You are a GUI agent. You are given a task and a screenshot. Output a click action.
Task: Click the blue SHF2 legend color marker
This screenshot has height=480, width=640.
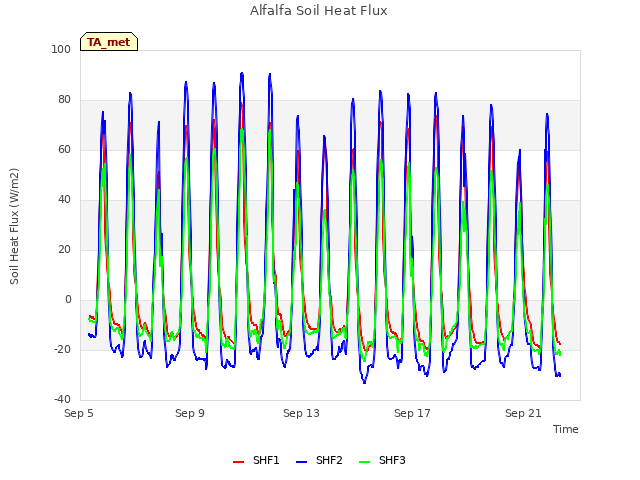(301, 462)
